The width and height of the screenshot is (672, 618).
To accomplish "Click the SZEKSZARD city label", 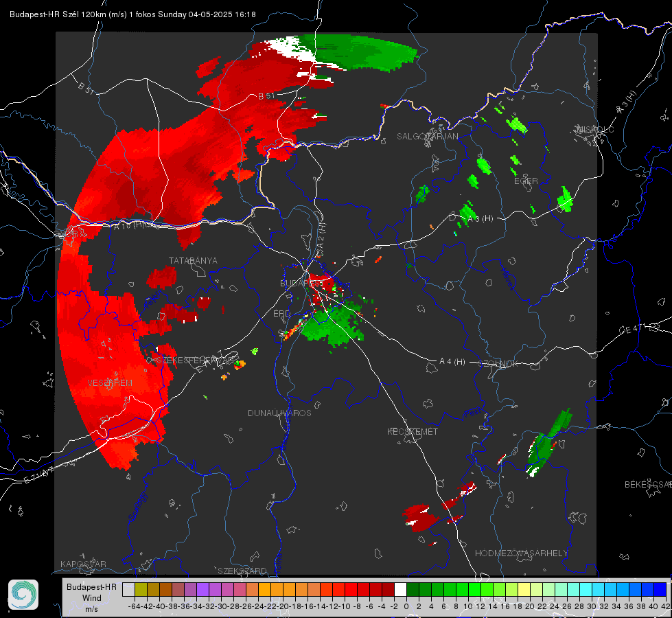I will [242, 571].
